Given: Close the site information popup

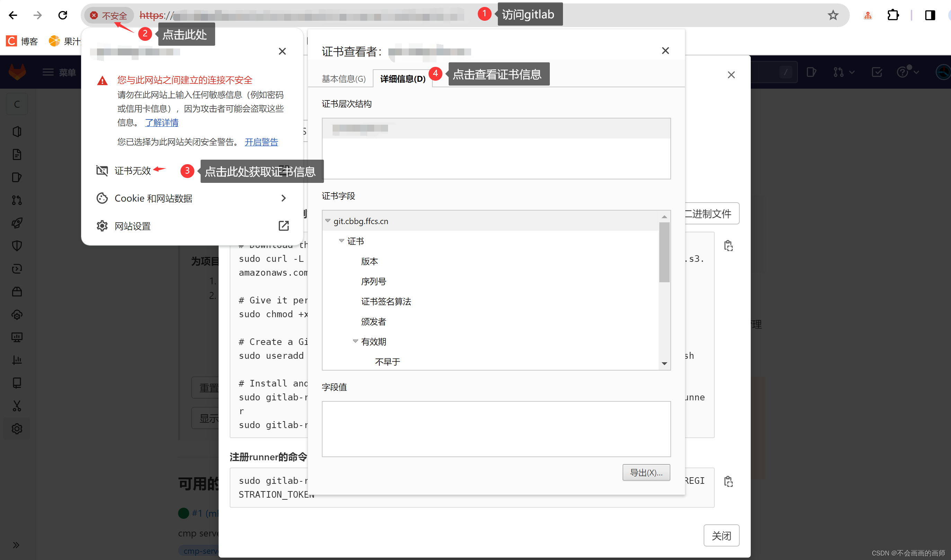Looking at the screenshot, I should coord(282,51).
